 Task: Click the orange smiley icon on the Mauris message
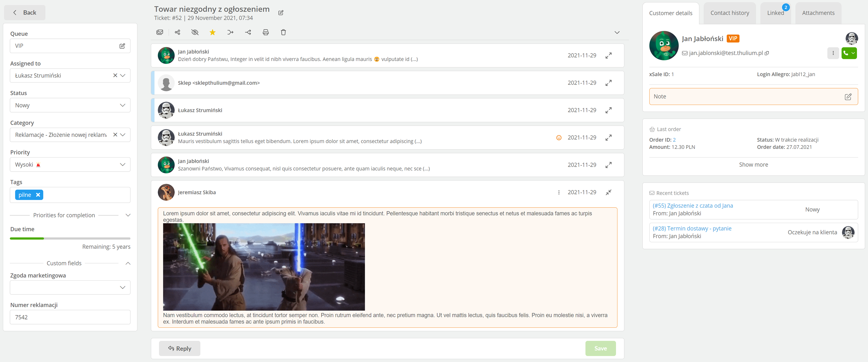click(559, 138)
